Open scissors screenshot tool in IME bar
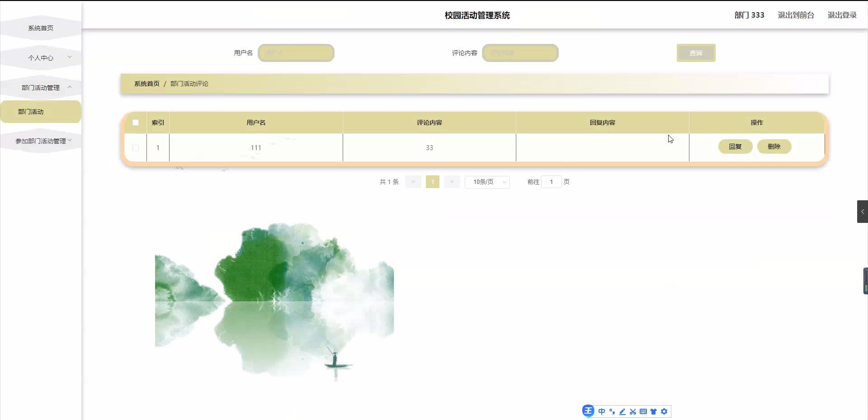Image resolution: width=868 pixels, height=420 pixels. [633, 411]
